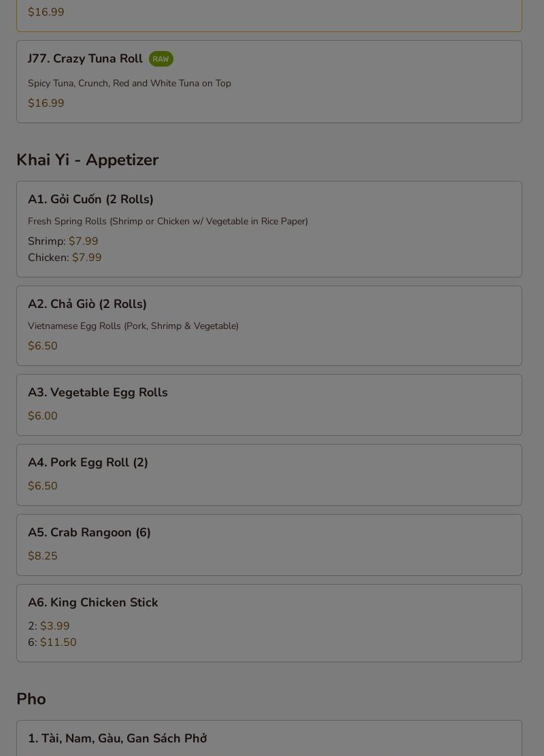Choose the Chicken $7.99 option
Image resolution: width=544 pixels, height=756 pixels.
tap(65, 258)
